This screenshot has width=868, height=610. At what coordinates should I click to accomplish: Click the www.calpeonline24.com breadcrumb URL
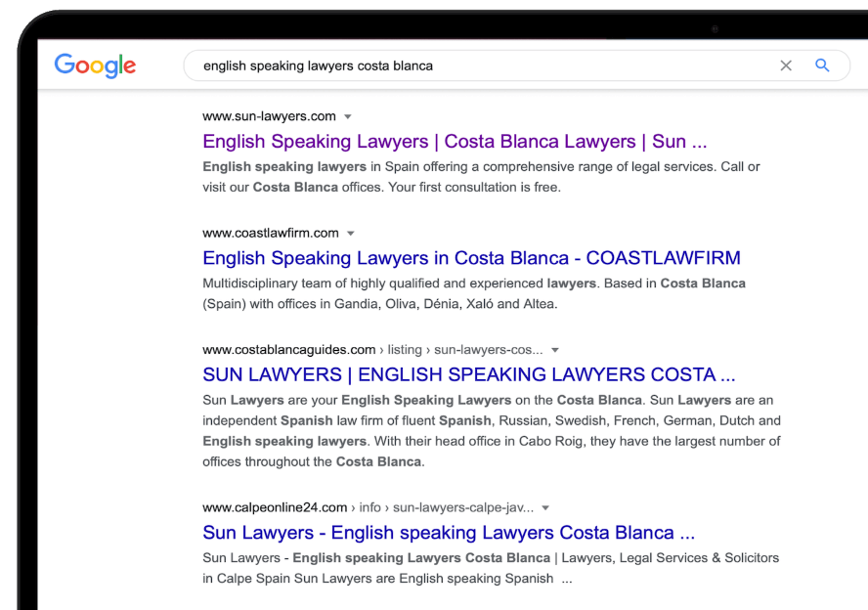coord(369,507)
